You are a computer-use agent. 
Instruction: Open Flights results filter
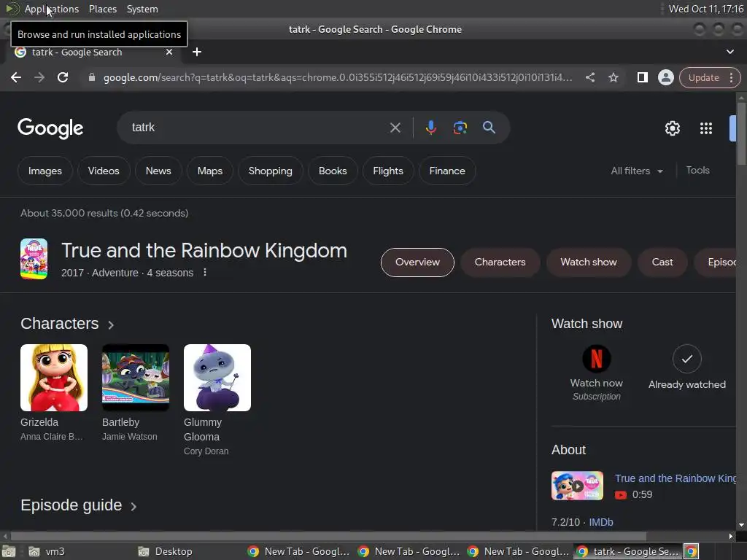(388, 171)
